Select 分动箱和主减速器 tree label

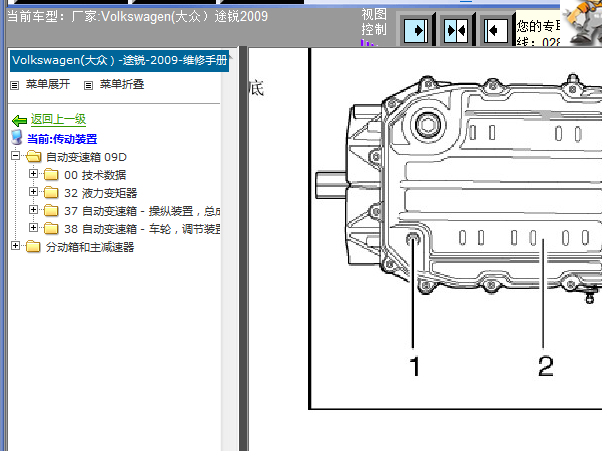pyautogui.click(x=90, y=247)
